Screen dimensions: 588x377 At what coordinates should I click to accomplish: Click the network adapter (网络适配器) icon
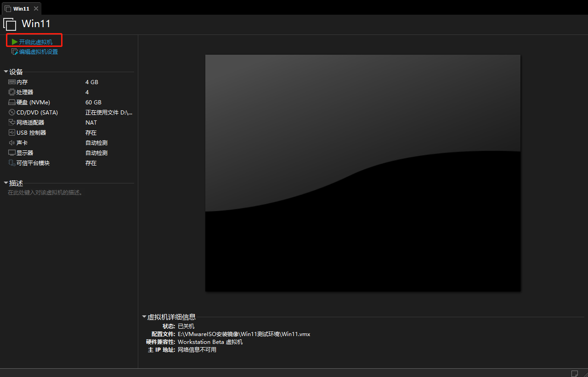coord(12,122)
